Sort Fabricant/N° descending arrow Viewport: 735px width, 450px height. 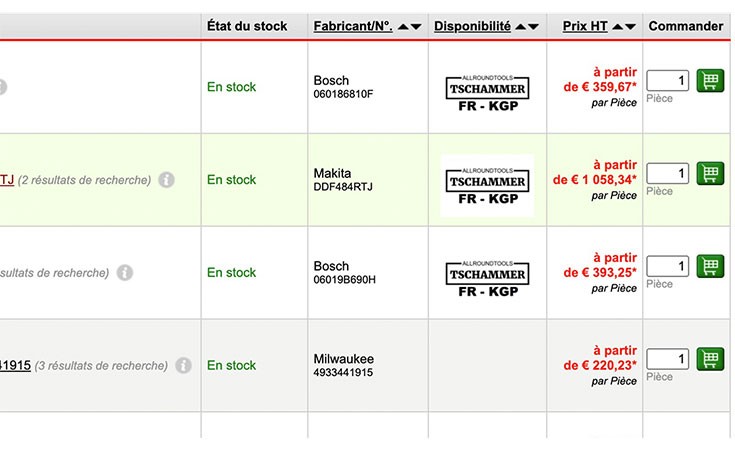click(x=416, y=27)
